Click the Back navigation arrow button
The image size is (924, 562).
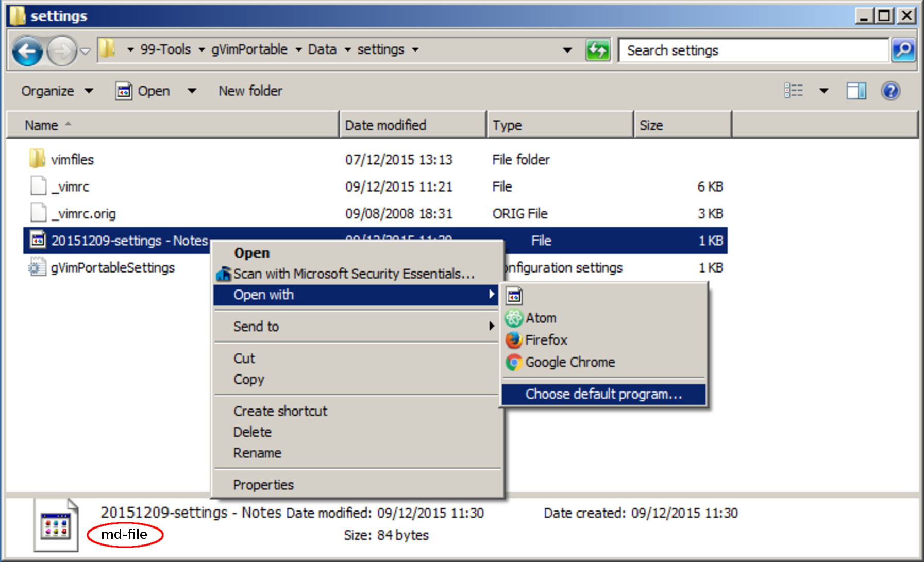click(27, 50)
